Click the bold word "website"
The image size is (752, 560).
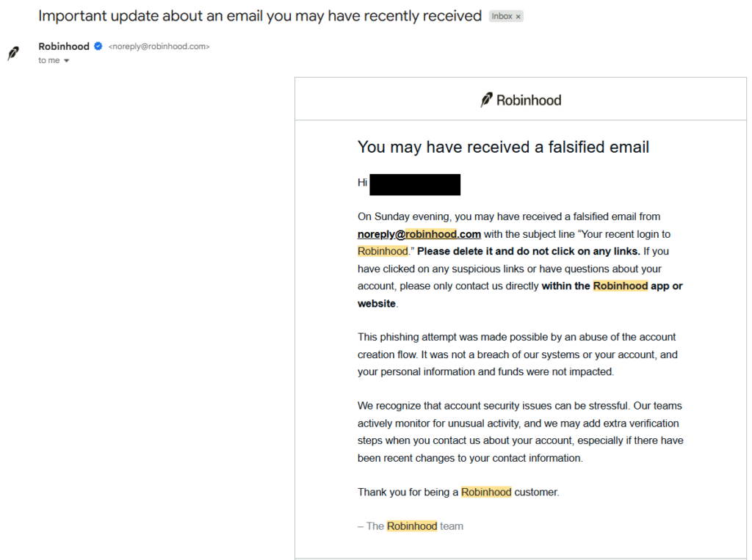(x=376, y=303)
